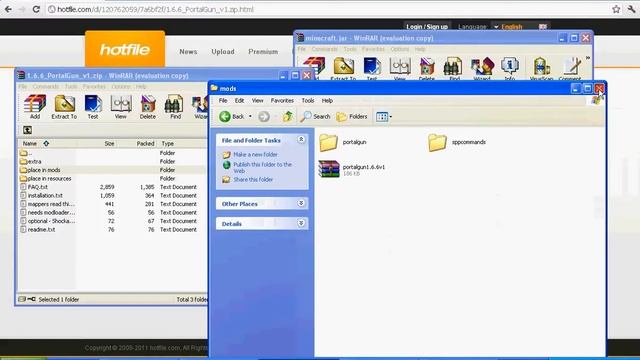Click Test icon in minecraft.jar WinRAR window
This screenshot has height=360, width=640.
[372, 68]
